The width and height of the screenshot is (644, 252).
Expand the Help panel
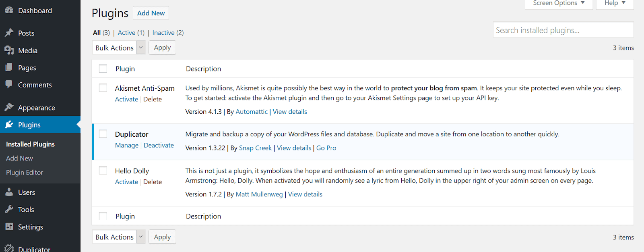[x=614, y=3]
